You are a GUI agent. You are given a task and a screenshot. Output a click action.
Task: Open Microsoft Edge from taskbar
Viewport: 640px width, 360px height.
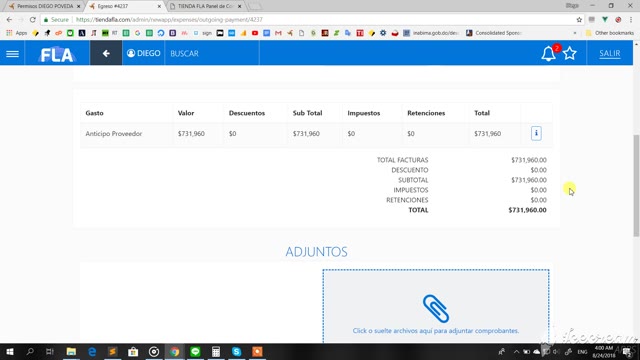click(92, 351)
